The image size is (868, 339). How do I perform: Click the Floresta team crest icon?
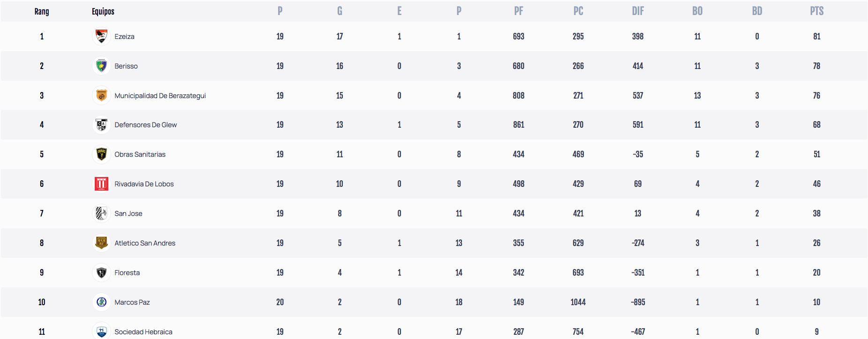coord(101,272)
